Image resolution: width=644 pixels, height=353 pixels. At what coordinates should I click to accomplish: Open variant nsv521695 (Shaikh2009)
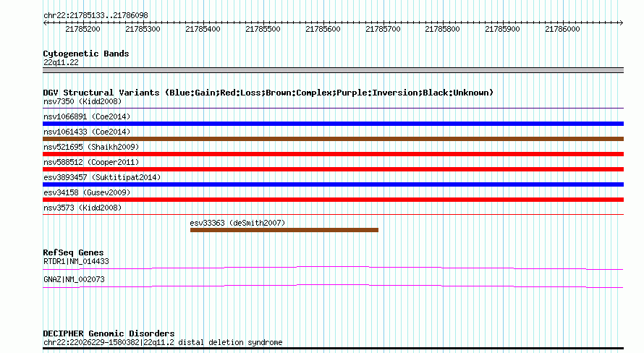[91, 147]
